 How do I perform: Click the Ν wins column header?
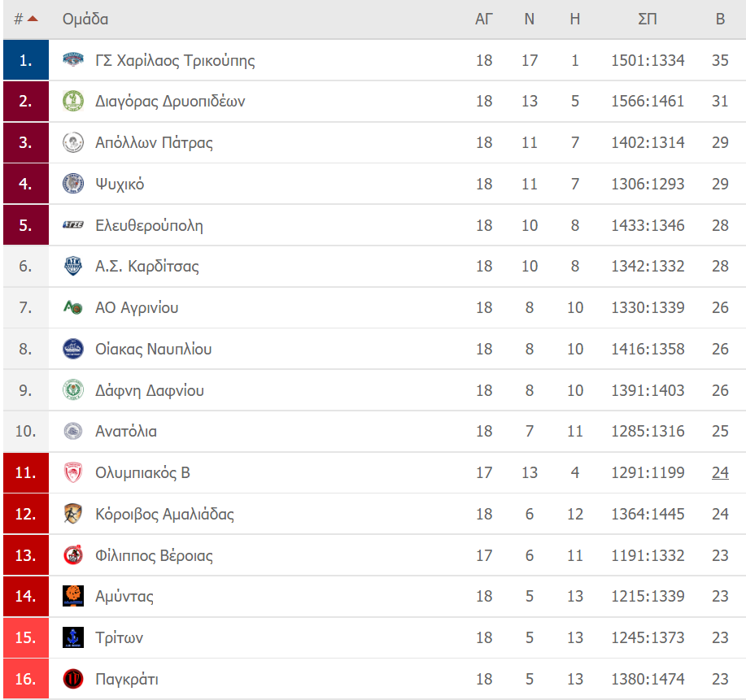529,19
